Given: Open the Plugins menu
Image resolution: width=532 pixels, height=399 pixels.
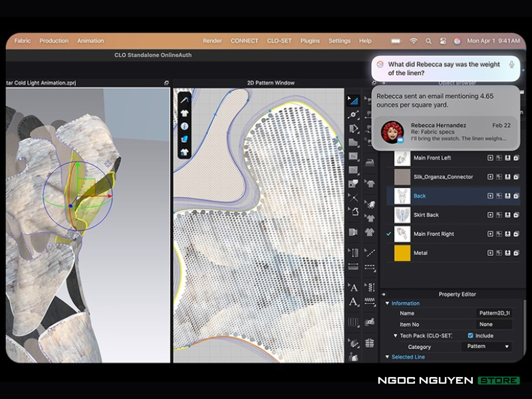Looking at the screenshot, I should pyautogui.click(x=310, y=41).
